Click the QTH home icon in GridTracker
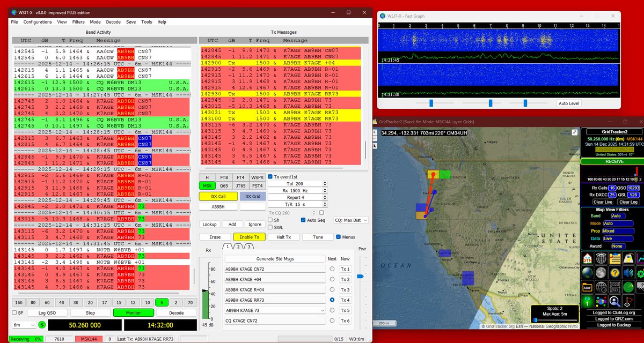This screenshot has width=644, height=343. [x=587, y=258]
